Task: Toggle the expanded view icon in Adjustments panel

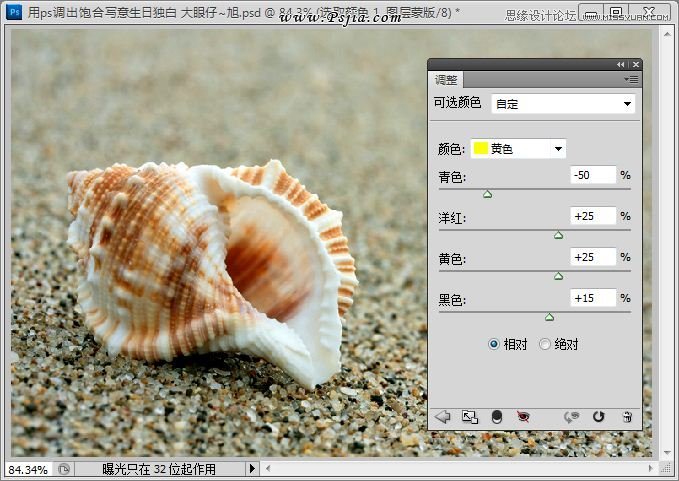Action: (470, 417)
